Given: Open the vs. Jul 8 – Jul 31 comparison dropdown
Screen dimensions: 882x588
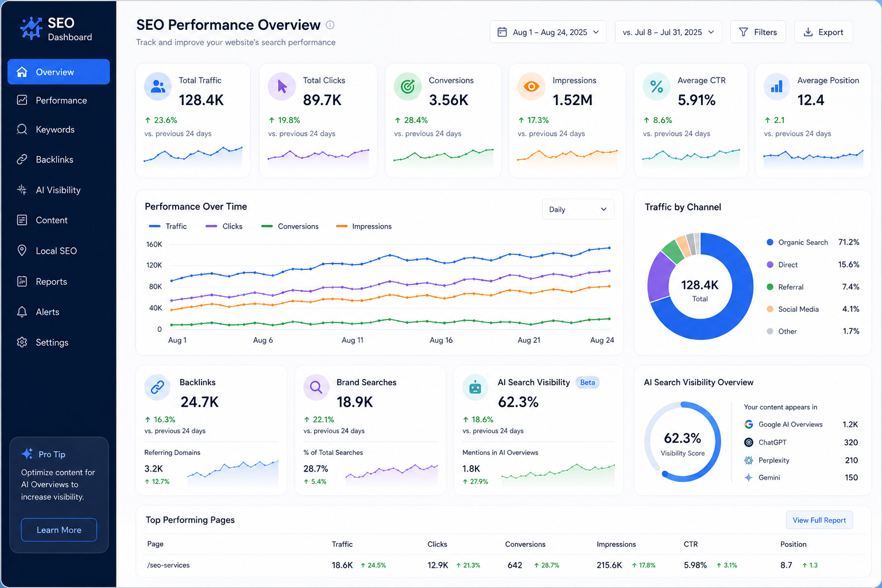Looking at the screenshot, I should [668, 32].
